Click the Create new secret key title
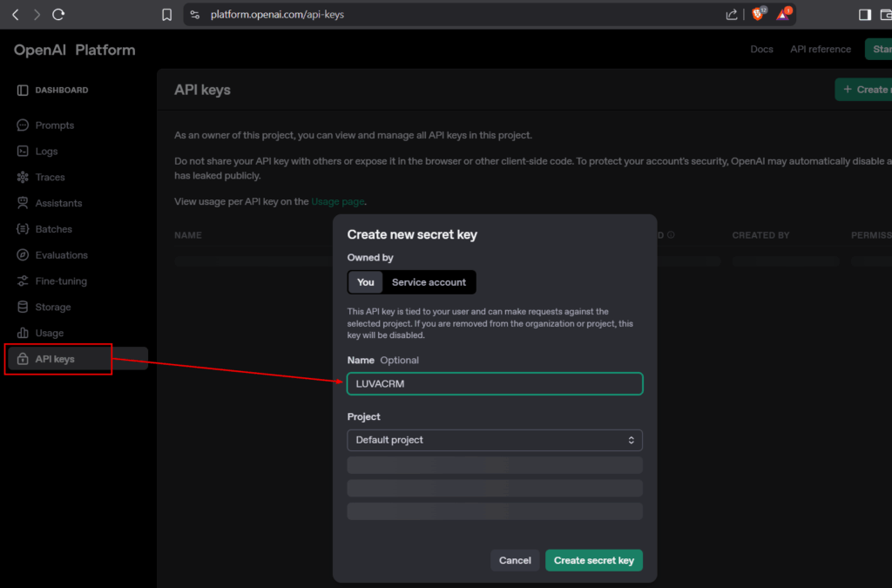Screen dimensions: 892x588 click(x=412, y=235)
